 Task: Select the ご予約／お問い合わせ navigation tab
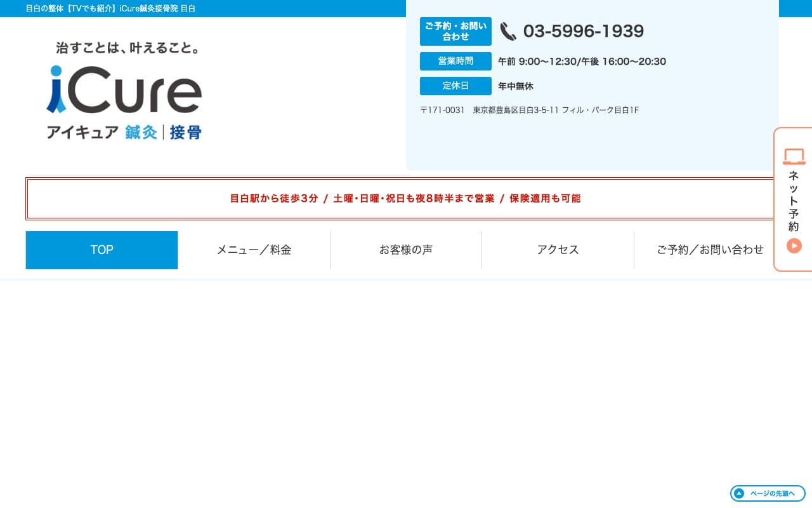(709, 250)
